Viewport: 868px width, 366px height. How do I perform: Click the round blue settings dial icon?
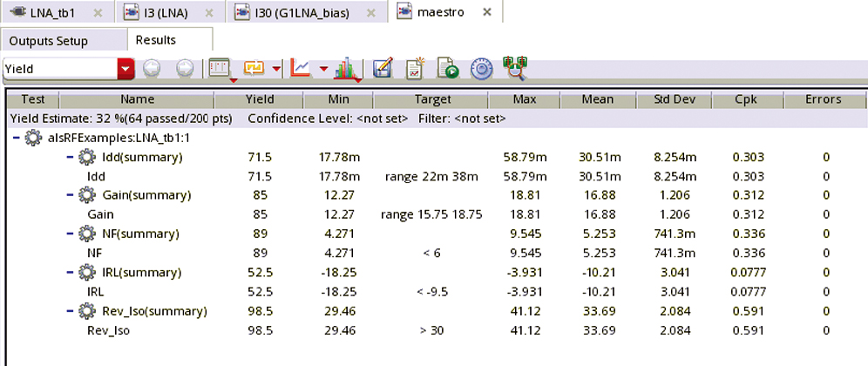(x=481, y=69)
